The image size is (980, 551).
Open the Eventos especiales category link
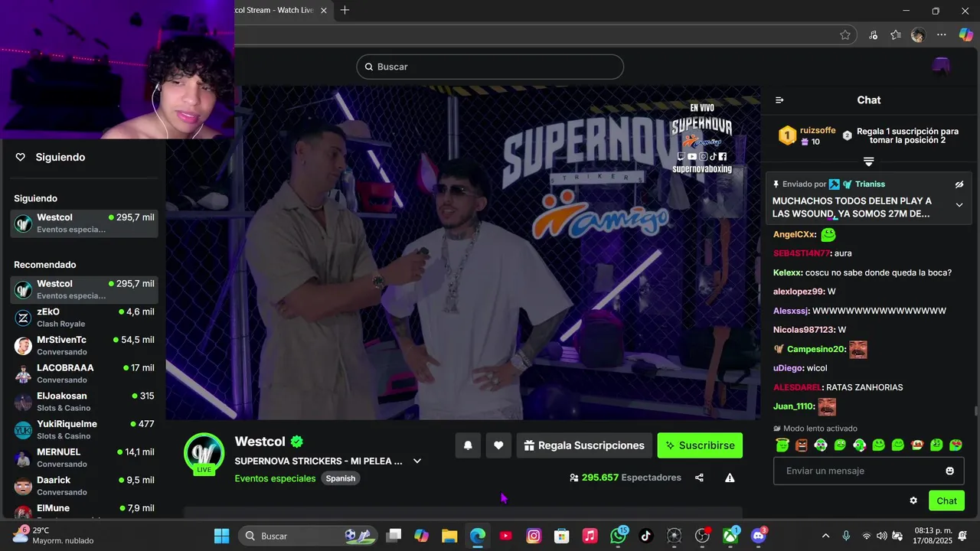tap(275, 478)
